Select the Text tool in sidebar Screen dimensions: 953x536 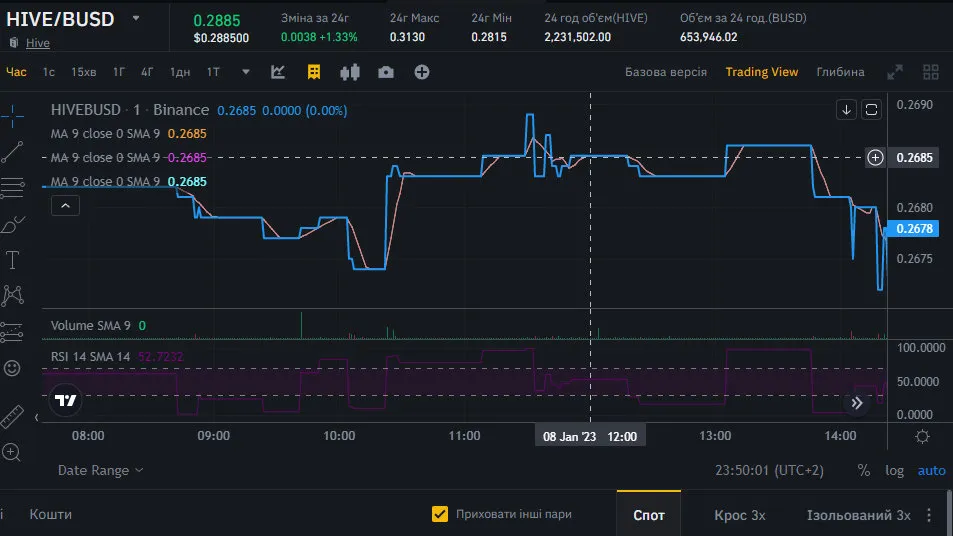click(12, 261)
